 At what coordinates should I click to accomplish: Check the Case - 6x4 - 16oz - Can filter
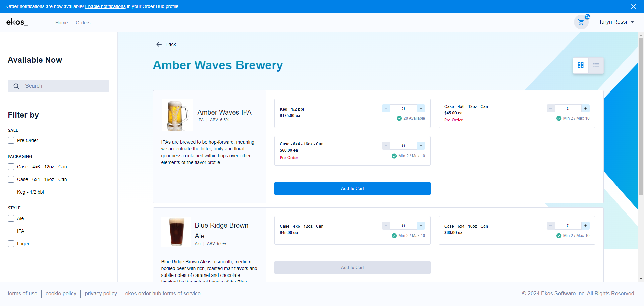click(11, 179)
